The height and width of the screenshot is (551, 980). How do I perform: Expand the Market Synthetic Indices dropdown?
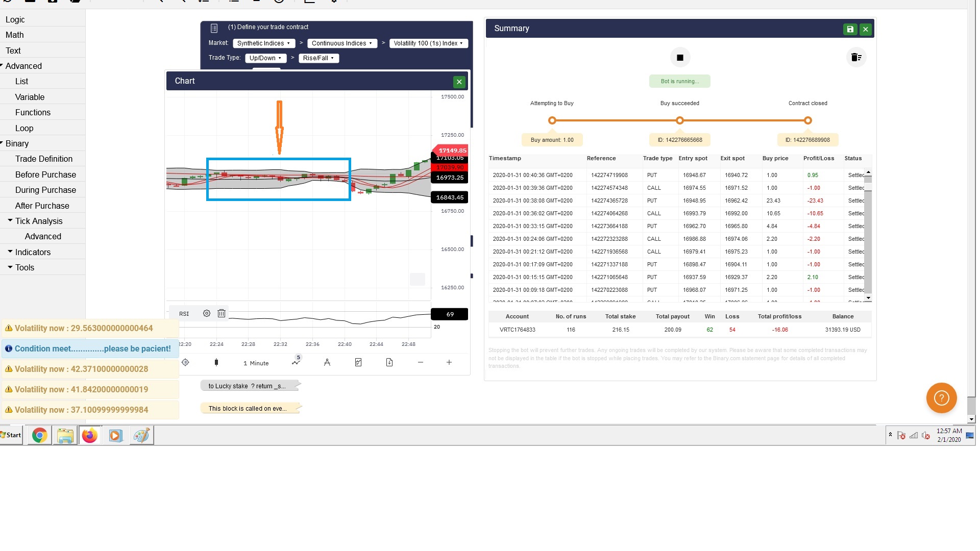pyautogui.click(x=263, y=43)
